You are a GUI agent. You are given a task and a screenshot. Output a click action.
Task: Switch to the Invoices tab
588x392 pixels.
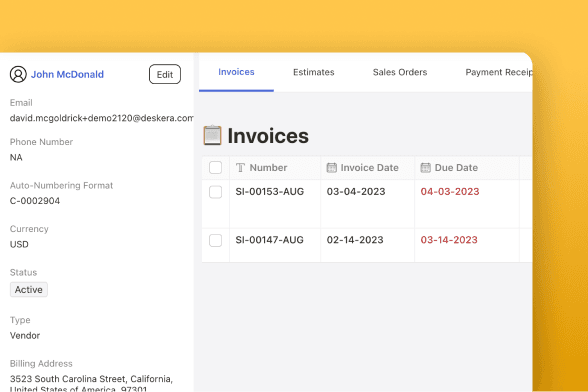coord(236,72)
